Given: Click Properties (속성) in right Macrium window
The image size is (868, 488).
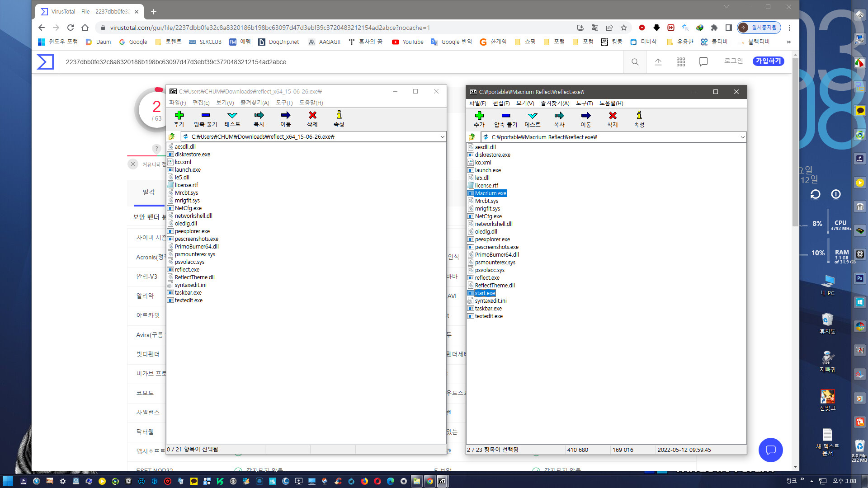Looking at the screenshot, I should click(639, 119).
